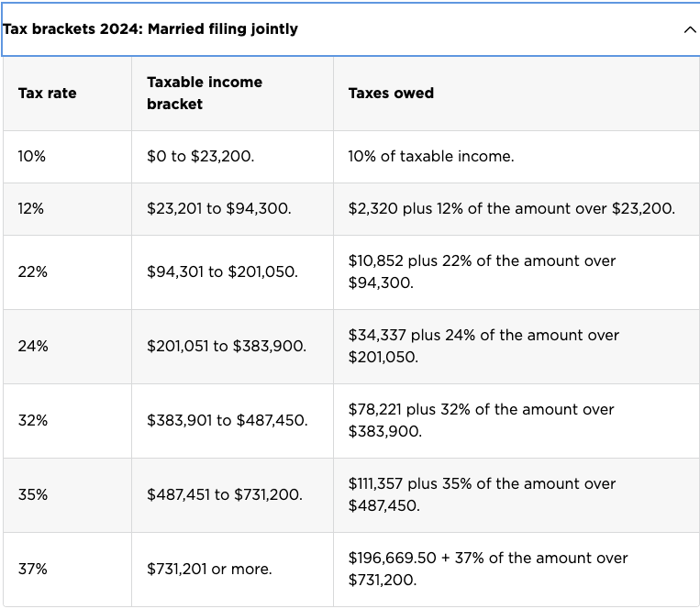This screenshot has height=609, width=700.
Task: Click the '$23,201 to $94,300.' bracket cell
Action: [233, 209]
